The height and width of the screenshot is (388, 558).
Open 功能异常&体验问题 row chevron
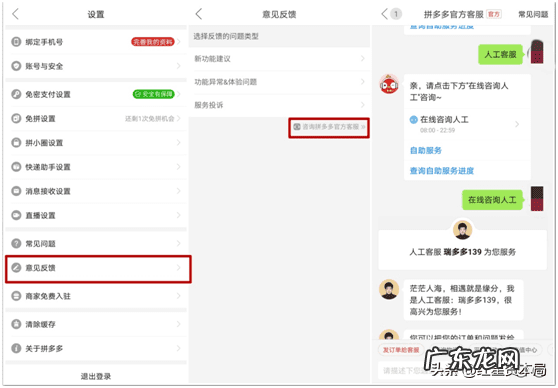pyautogui.click(x=363, y=82)
